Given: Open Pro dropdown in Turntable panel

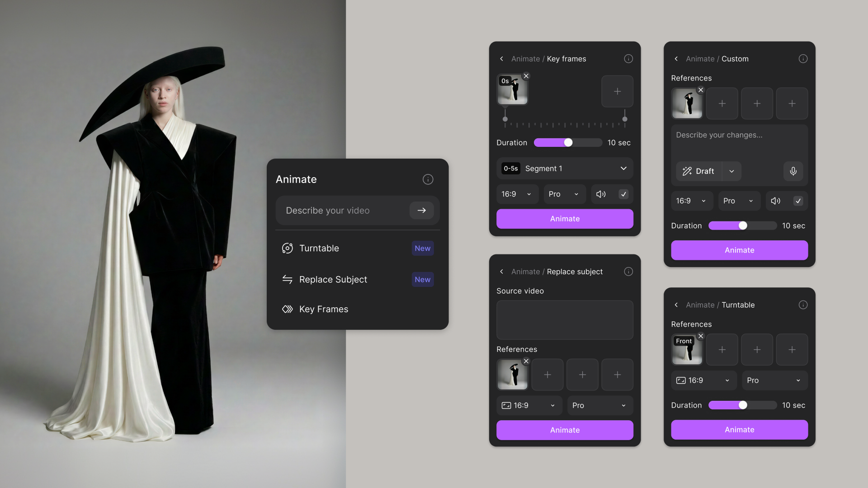Looking at the screenshot, I should pos(774,380).
